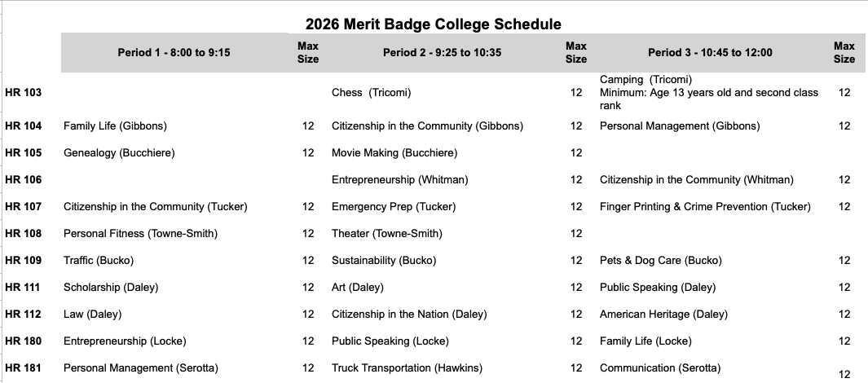Select the HR 103 row label

tap(23, 93)
